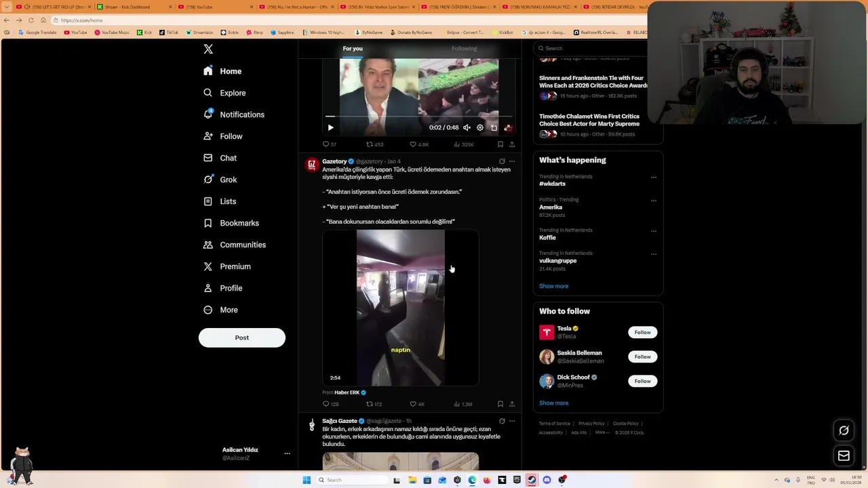The width and height of the screenshot is (868, 488).
Task: Open Notifications in the sidebar
Action: 234,115
